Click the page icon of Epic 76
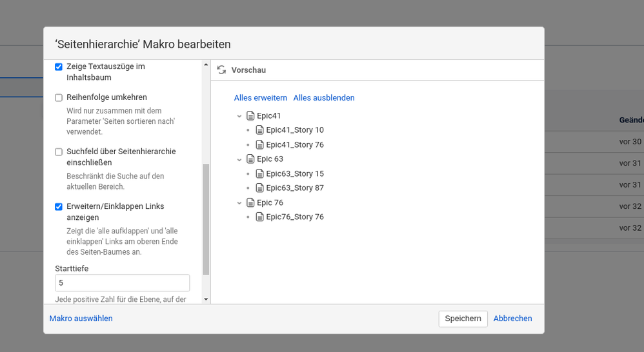 (x=250, y=202)
